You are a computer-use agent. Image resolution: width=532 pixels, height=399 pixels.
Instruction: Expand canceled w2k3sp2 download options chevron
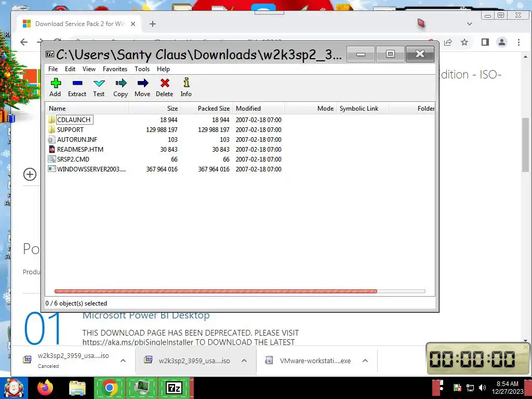(123, 361)
